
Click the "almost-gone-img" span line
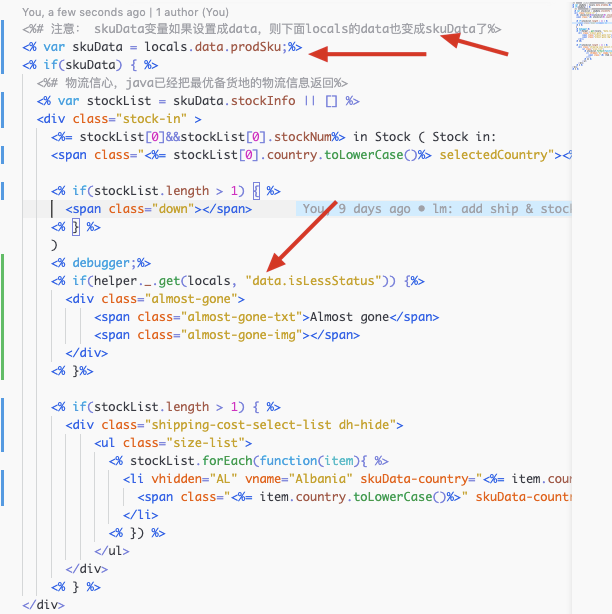227,335
